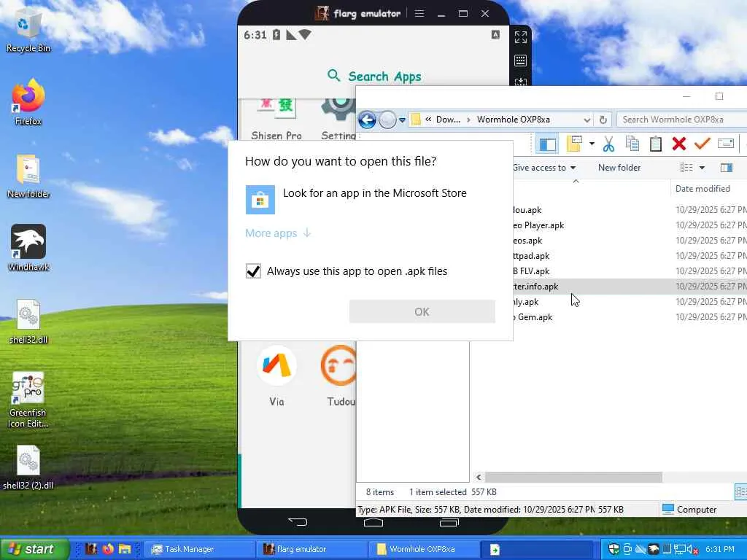Click the taskbar clock 6:31 PM
Viewport: 747px width, 560px height.
pos(720,549)
